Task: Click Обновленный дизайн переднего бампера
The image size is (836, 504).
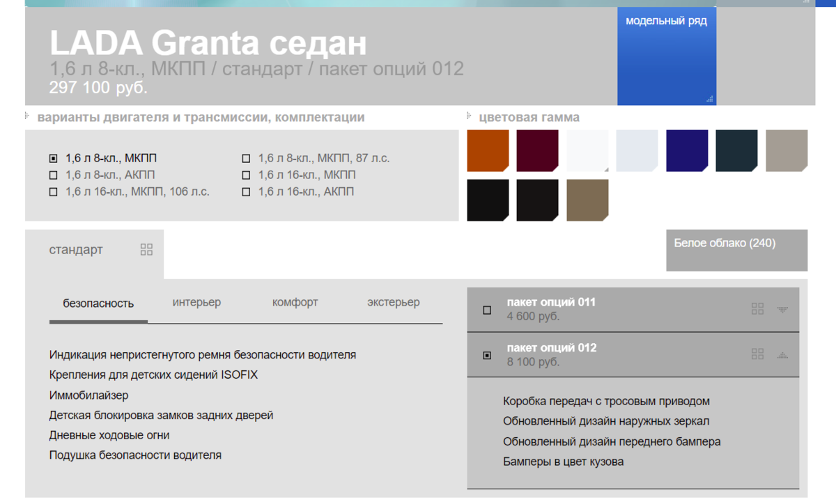Action: pyautogui.click(x=612, y=441)
